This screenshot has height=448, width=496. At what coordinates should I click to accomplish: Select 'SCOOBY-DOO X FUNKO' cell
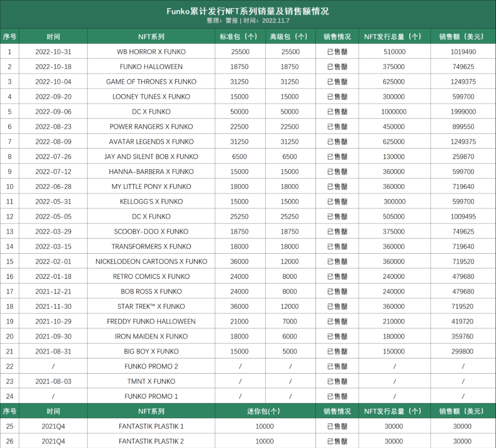[x=151, y=232]
